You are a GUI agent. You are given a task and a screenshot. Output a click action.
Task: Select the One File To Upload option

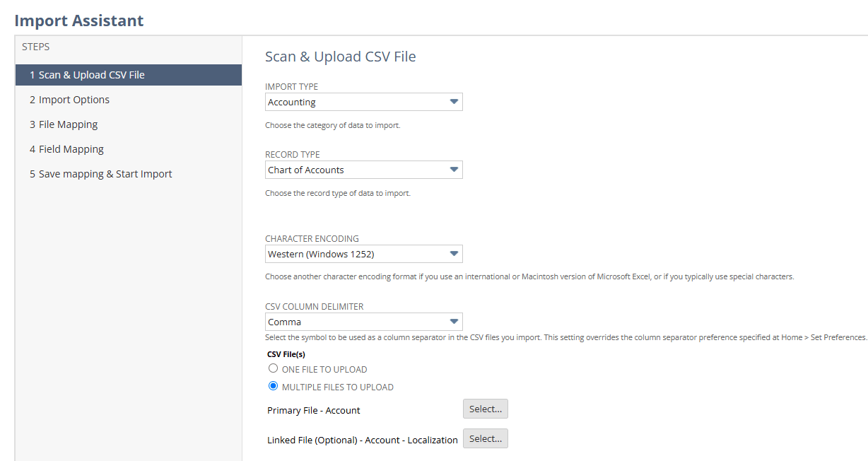point(273,368)
